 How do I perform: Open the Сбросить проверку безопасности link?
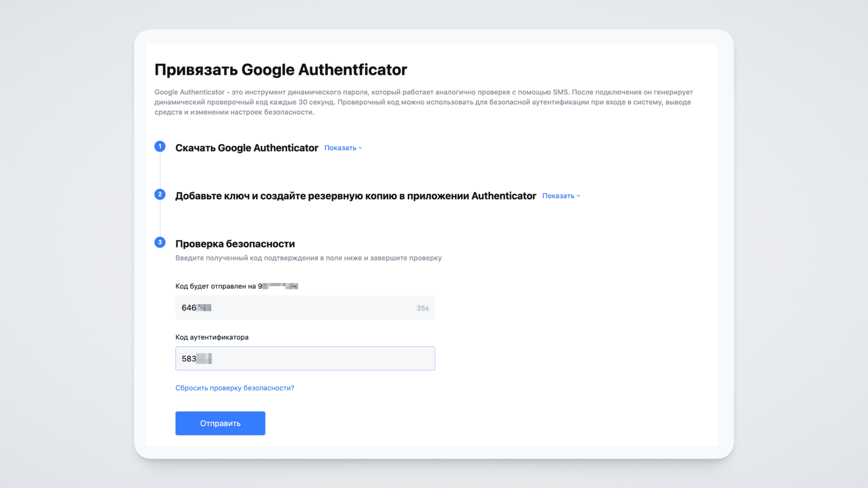click(x=235, y=388)
